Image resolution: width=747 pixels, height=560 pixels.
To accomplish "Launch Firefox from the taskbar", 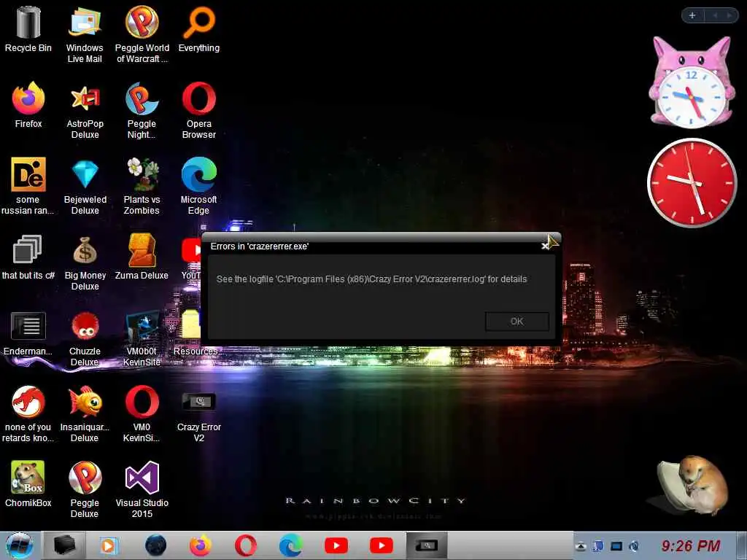I will [201, 545].
